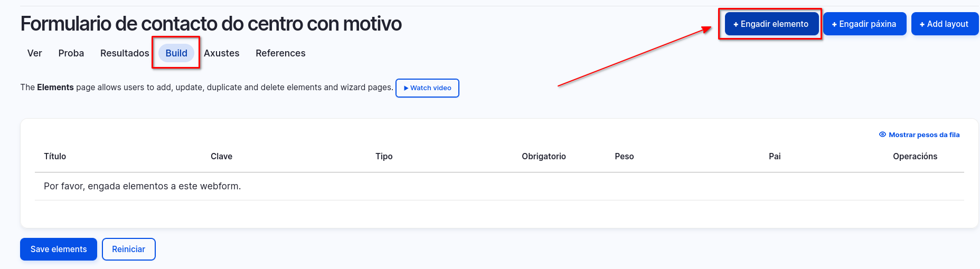
Task: Switch to the Proba tab
Action: (x=71, y=53)
